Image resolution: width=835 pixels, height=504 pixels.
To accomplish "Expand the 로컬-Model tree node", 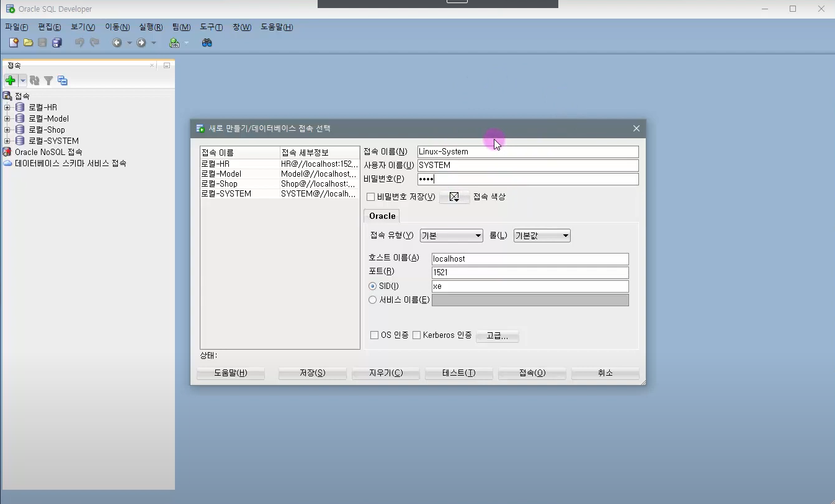I will point(7,118).
